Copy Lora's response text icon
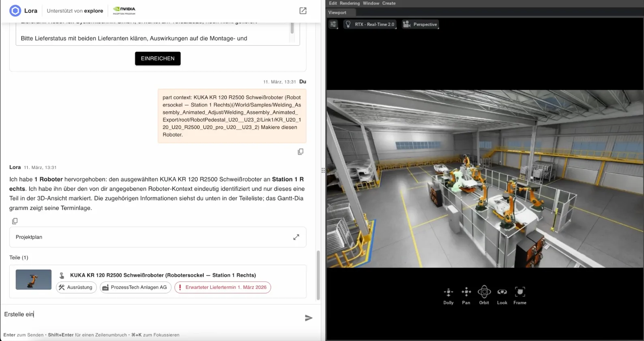The image size is (644, 341). pyautogui.click(x=15, y=221)
